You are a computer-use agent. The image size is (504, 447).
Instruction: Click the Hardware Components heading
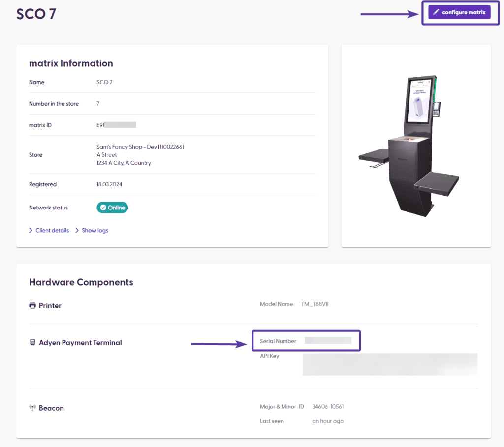(x=81, y=282)
